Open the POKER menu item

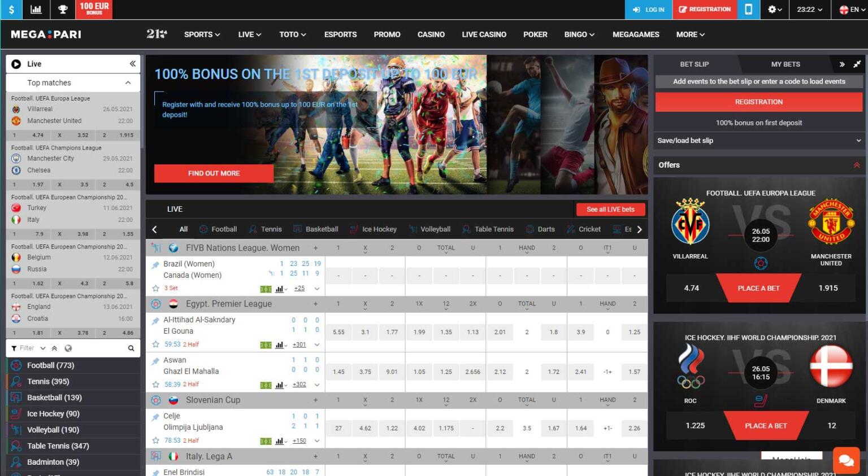pos(535,34)
